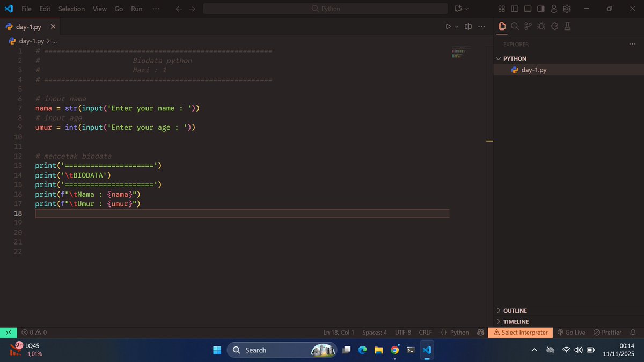This screenshot has width=644, height=362.
Task: Open the Extensions marketplace icon
Action: pyautogui.click(x=553, y=26)
